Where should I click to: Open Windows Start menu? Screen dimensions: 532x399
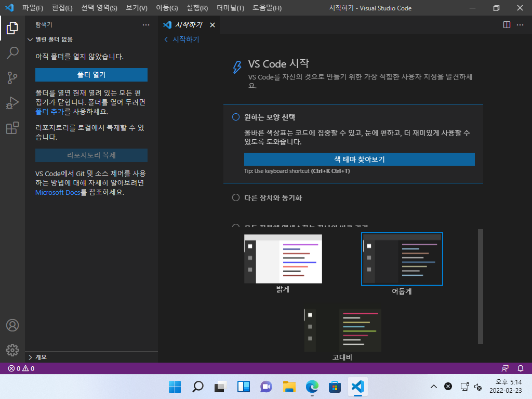pos(175,387)
